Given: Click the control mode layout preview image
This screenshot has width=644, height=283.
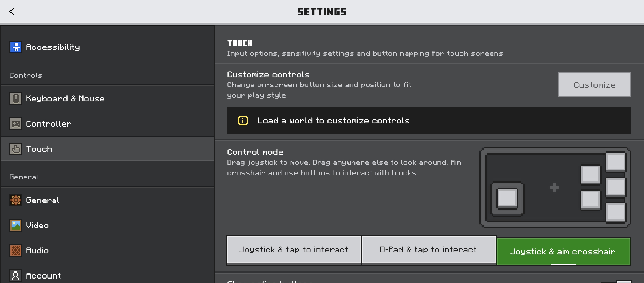Looking at the screenshot, I should coord(555,188).
